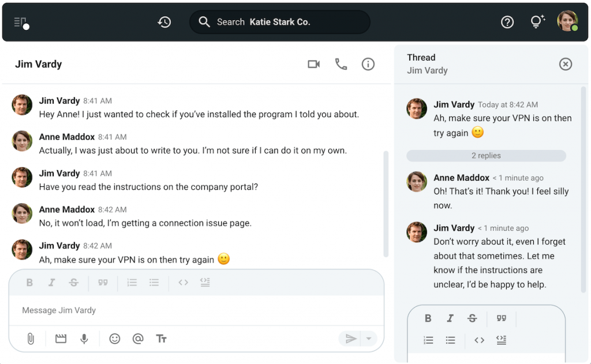The height and width of the screenshot is (364, 591).
Task: Open the history clock icon
Action: (164, 22)
